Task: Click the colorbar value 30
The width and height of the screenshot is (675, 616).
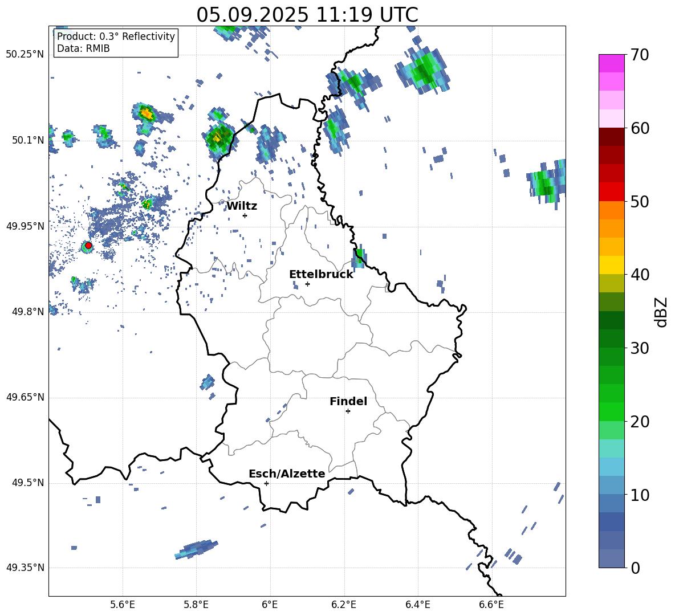Action: click(x=640, y=348)
